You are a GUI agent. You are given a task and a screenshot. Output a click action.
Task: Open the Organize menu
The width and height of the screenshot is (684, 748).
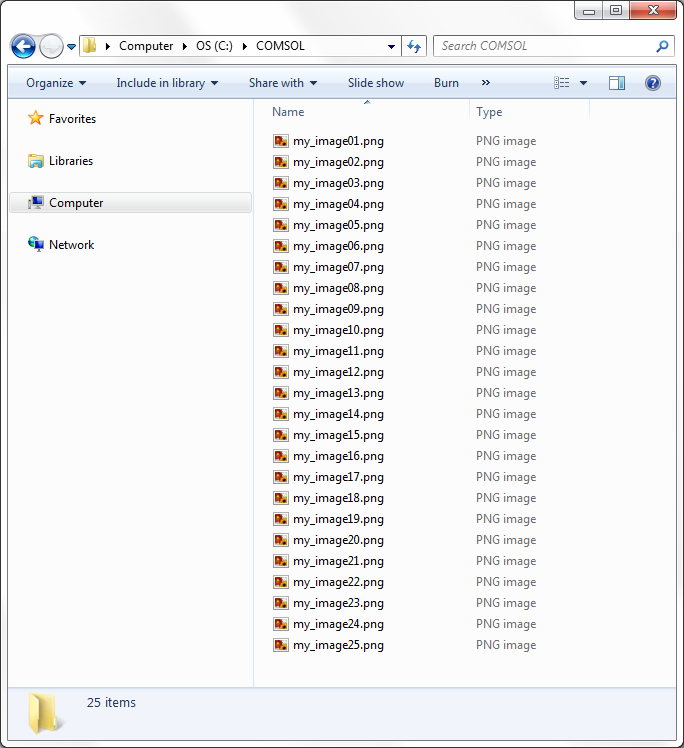click(56, 83)
